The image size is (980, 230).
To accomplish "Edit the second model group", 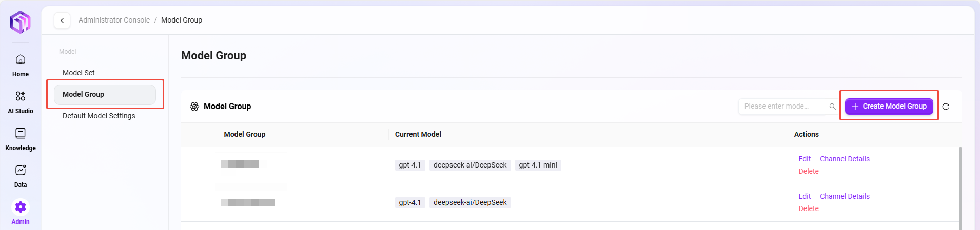I will [804, 196].
